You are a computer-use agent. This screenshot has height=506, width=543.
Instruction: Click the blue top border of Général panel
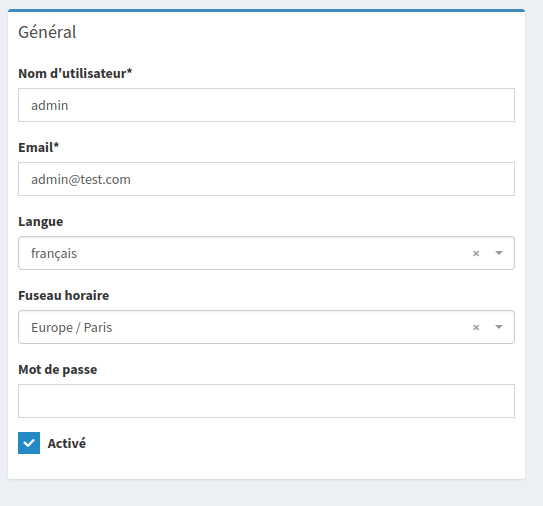[x=266, y=10]
